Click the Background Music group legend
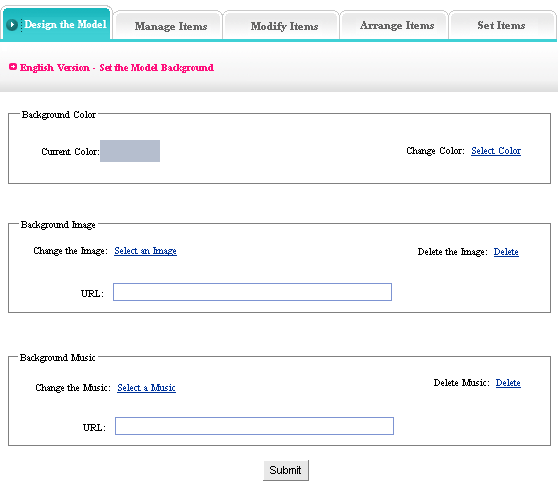This screenshot has height=499, width=558. [x=57, y=357]
